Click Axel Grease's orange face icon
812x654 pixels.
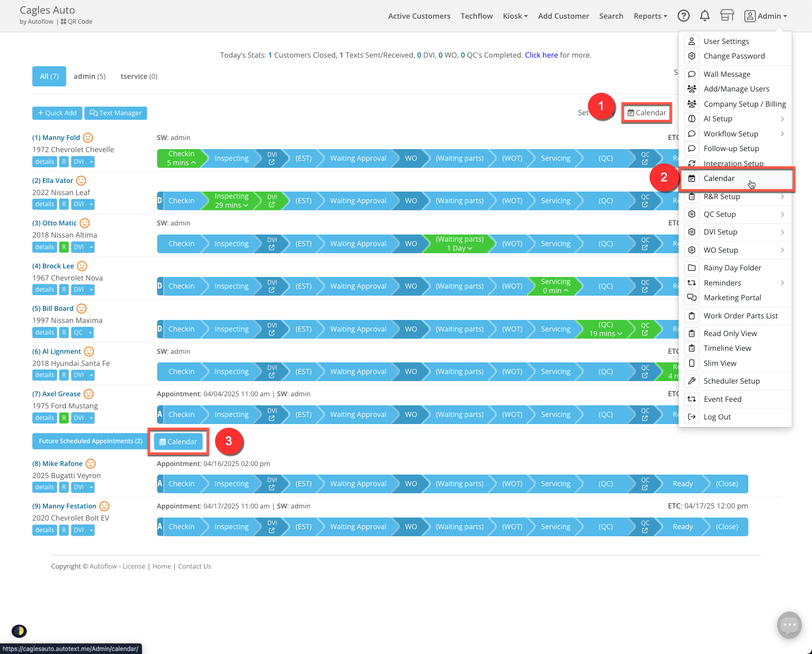coord(88,394)
